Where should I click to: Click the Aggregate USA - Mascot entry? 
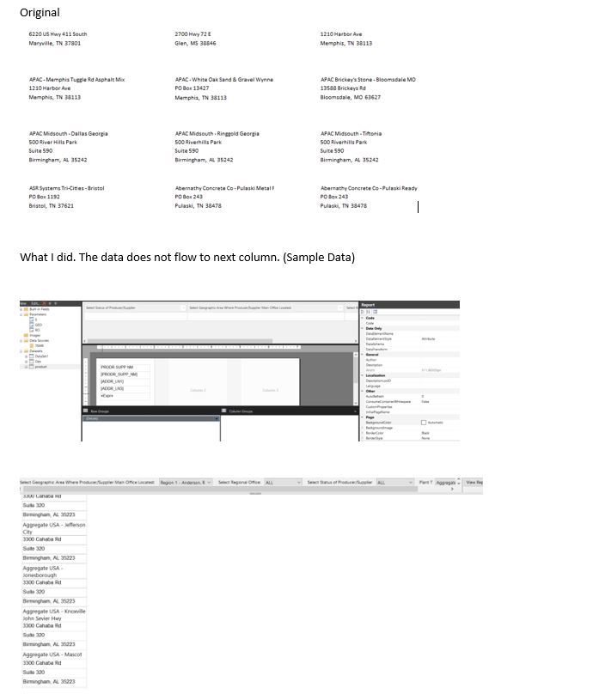[x=52, y=654]
